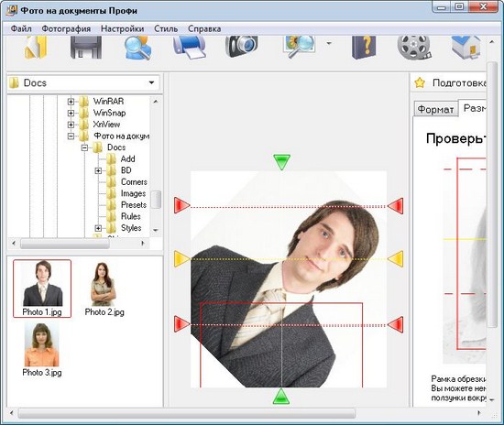The width and height of the screenshot is (504, 425).
Task: Expand the WinSnap folder node
Action: click(x=71, y=113)
